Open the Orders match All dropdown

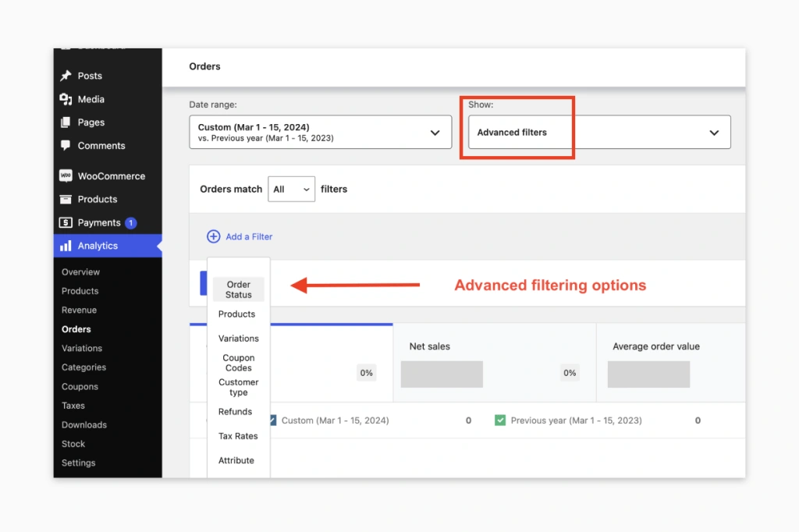(291, 189)
